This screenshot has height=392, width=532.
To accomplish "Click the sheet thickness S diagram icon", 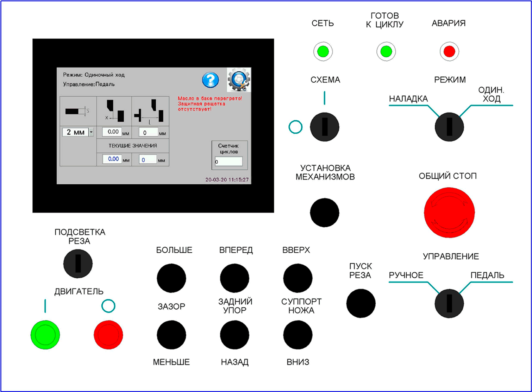I will pyautogui.click(x=78, y=111).
